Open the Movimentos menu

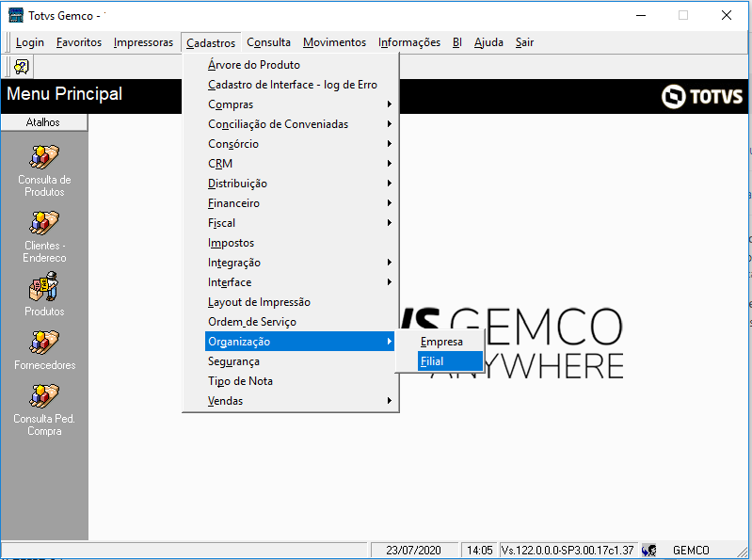tap(334, 42)
